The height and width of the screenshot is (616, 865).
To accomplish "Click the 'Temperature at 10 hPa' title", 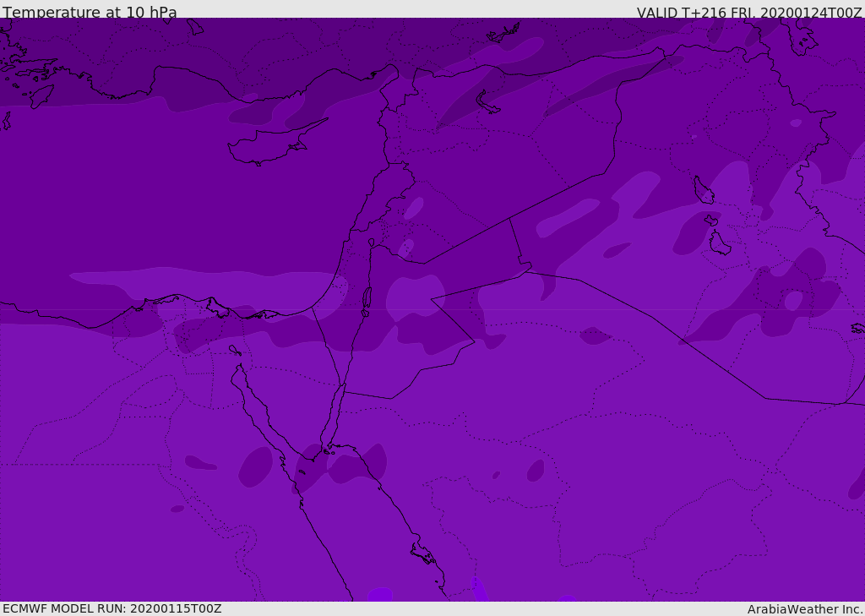I will [x=90, y=12].
